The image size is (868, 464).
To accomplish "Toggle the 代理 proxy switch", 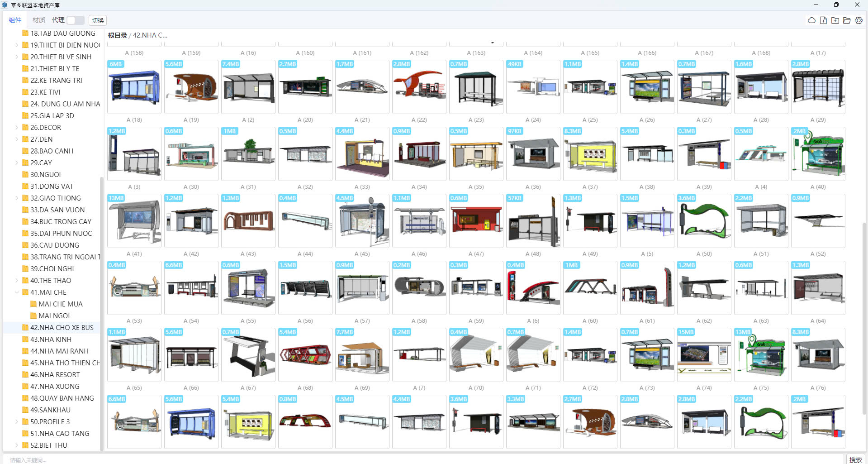I will [75, 20].
